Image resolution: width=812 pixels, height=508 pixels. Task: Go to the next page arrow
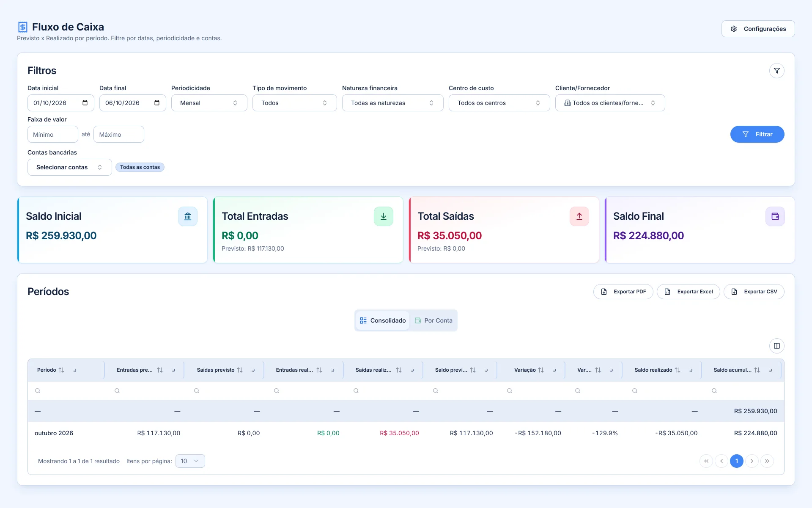(752, 461)
